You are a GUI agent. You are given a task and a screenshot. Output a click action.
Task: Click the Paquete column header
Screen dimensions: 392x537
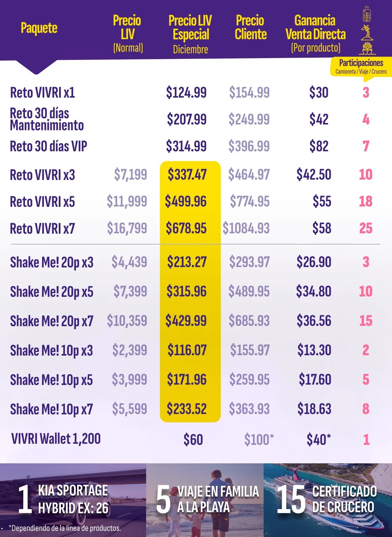point(39,28)
